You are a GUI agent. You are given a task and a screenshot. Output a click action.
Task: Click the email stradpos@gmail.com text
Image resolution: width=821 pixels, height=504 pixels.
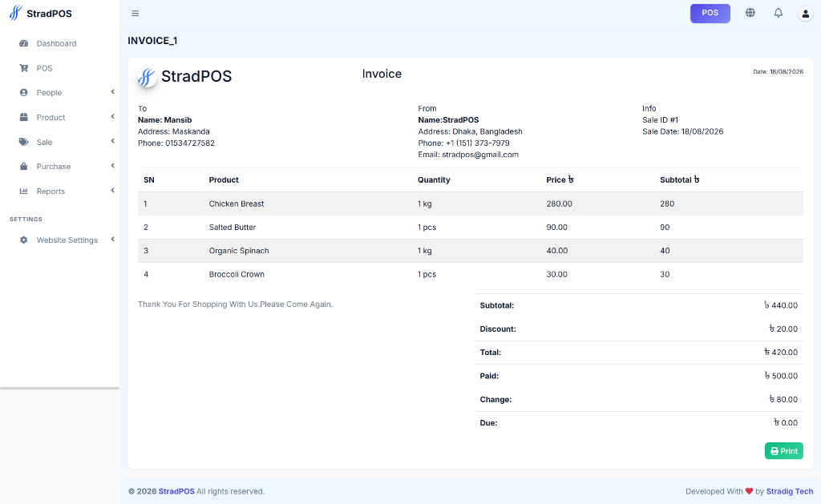point(468,155)
